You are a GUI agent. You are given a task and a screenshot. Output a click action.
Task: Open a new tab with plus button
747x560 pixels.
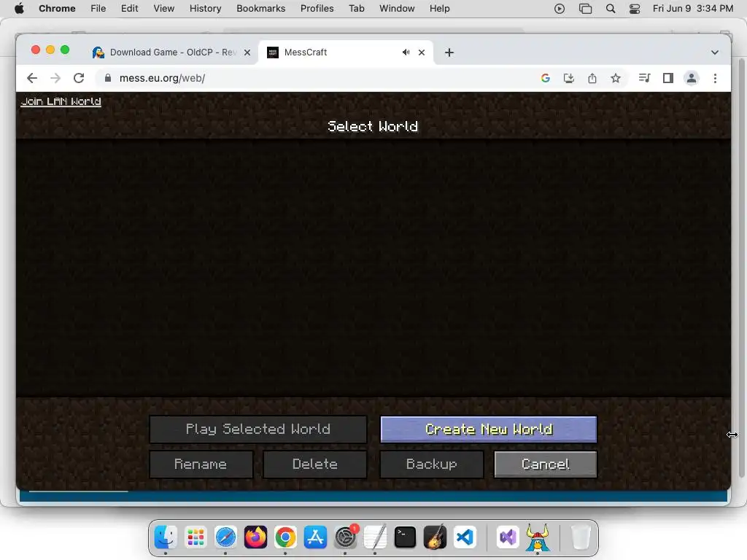[x=449, y=52]
